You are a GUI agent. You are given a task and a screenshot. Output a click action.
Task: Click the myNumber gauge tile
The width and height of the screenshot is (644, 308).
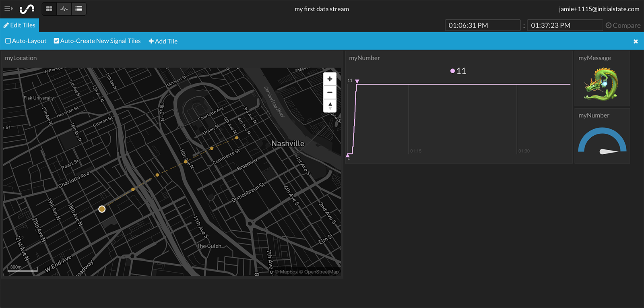click(x=602, y=141)
